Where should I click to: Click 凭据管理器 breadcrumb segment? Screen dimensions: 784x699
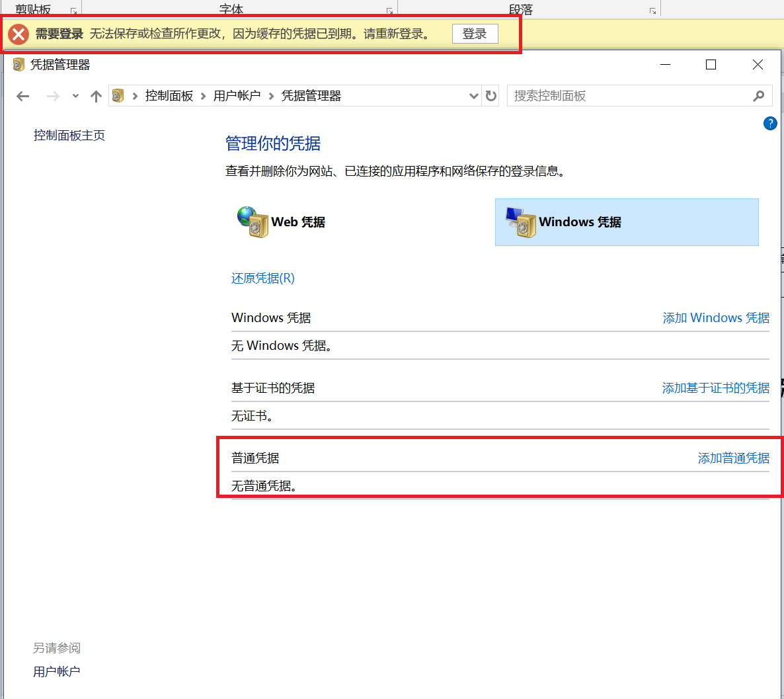coord(311,96)
